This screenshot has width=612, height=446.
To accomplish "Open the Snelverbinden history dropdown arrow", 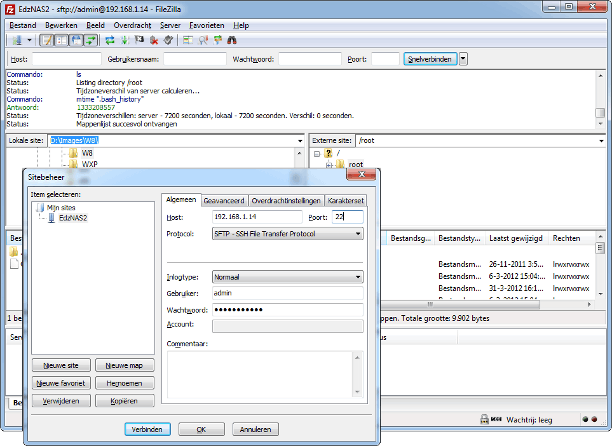I will tap(463, 59).
